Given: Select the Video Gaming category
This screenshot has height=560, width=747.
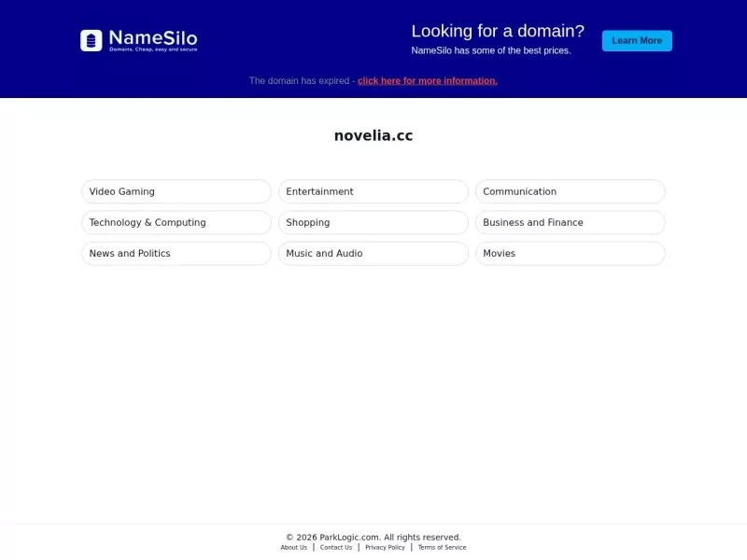Looking at the screenshot, I should pos(176,191).
